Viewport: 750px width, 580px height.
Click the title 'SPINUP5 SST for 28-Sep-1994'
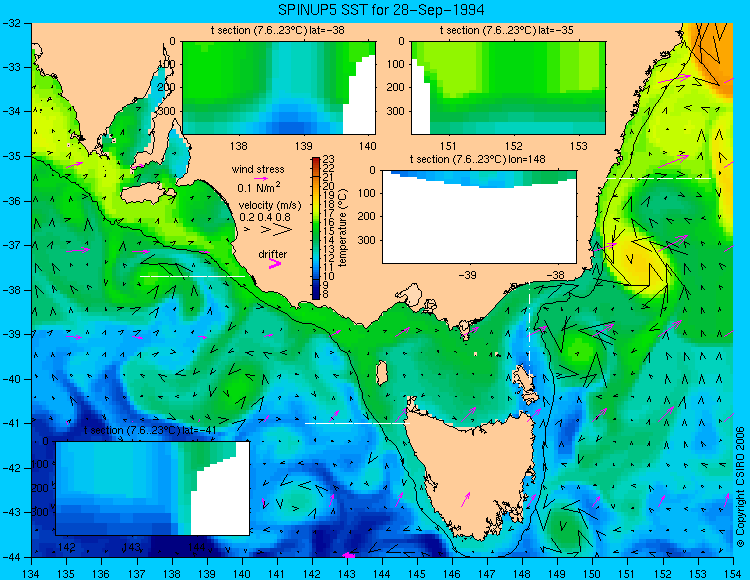(x=381, y=10)
